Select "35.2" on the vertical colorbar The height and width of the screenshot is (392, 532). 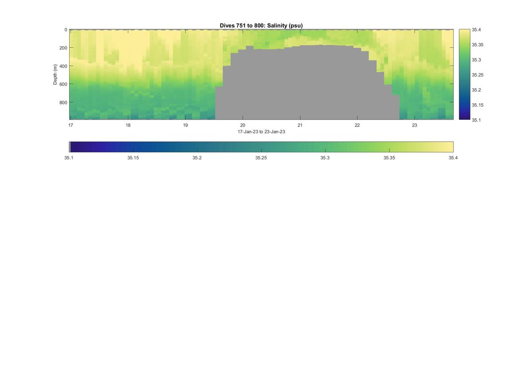coord(477,90)
